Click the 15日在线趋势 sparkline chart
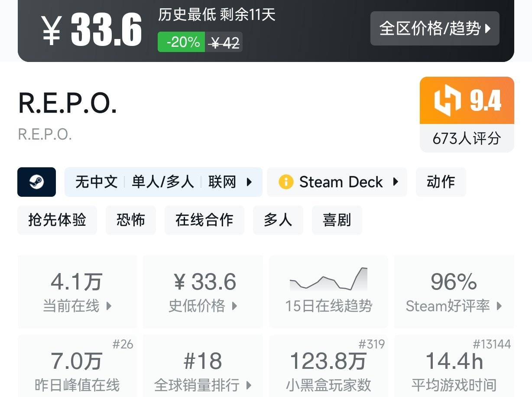532x397 pixels. click(x=328, y=280)
